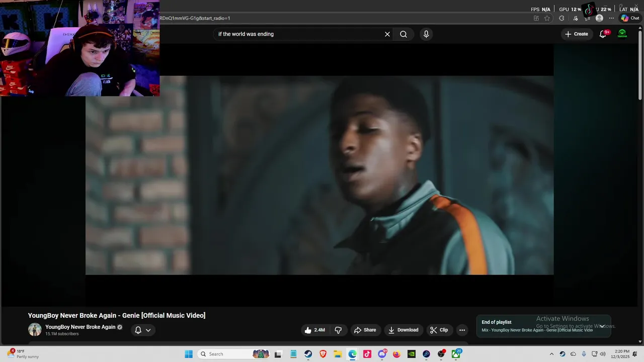Screen dimensions: 644x362
Task: Open TikTok from the taskbar
Action: tap(367, 354)
